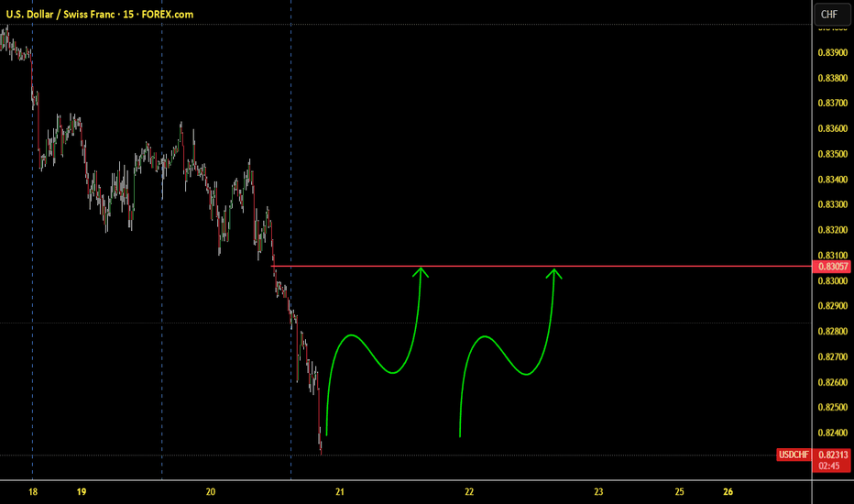Click date 25 on time axis

(x=679, y=492)
